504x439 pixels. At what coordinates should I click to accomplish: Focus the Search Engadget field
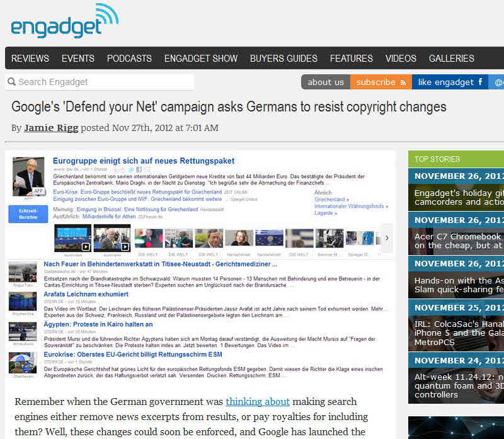pos(100,82)
